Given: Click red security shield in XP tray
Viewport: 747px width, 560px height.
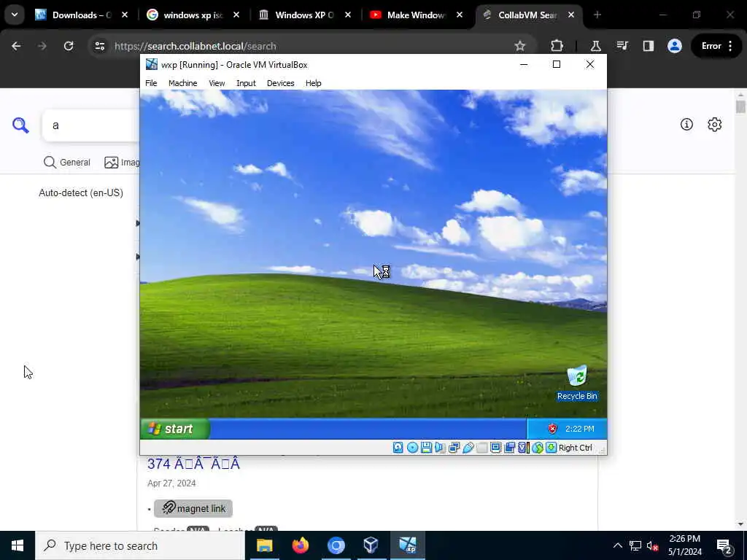Looking at the screenshot, I should point(552,429).
